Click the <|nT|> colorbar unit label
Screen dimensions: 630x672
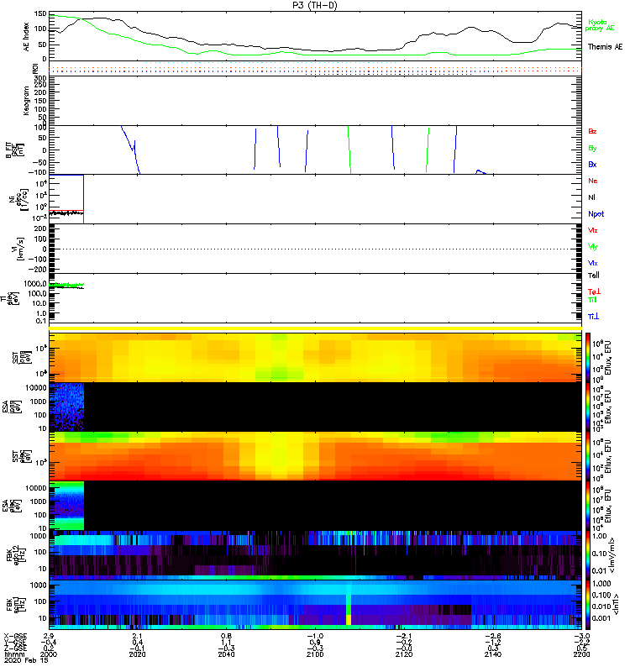coord(616,604)
